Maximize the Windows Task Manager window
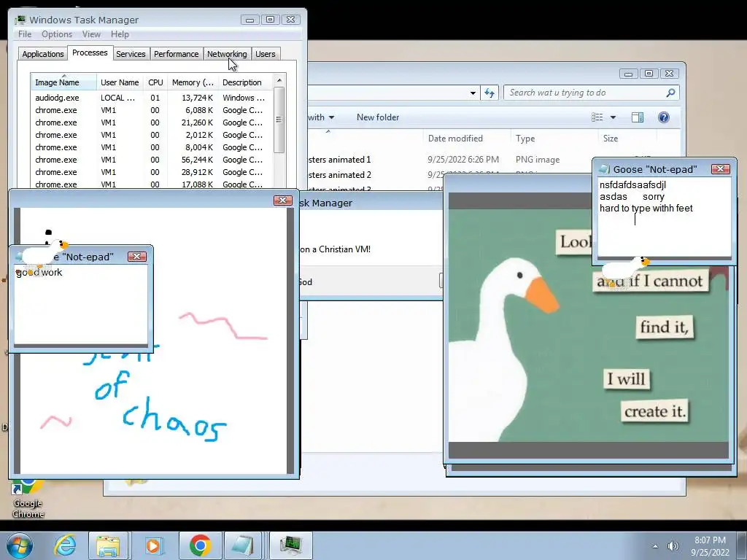747x560 pixels. 270,20
